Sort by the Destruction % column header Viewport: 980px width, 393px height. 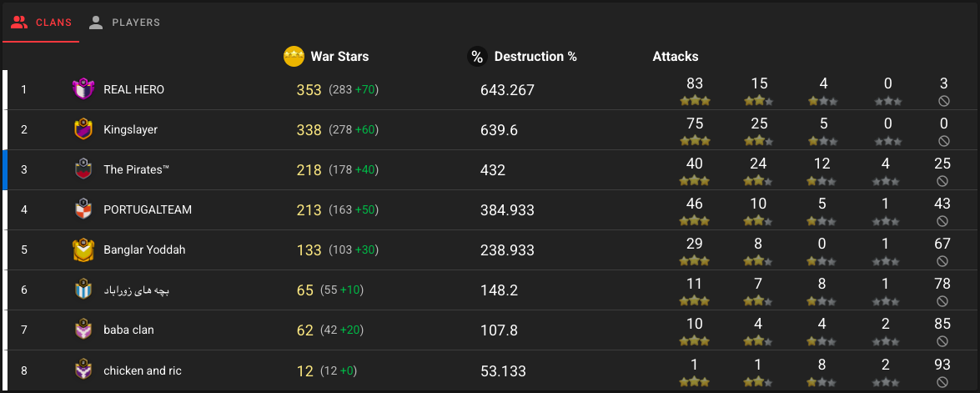click(535, 57)
